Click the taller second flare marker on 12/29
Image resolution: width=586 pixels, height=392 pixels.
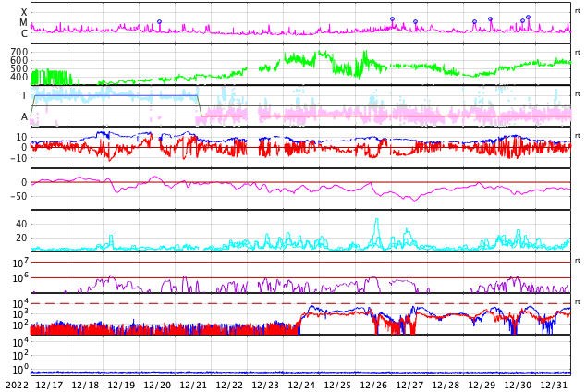click(490, 18)
